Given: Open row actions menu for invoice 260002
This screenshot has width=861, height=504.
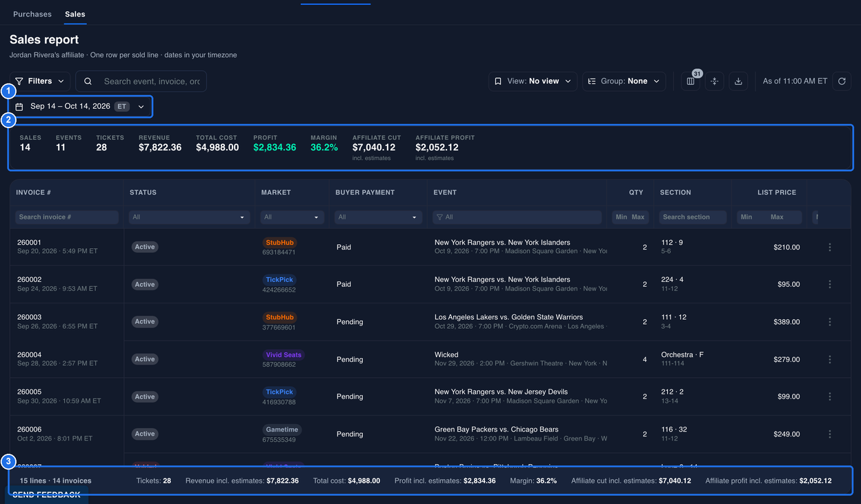Looking at the screenshot, I should click(829, 284).
